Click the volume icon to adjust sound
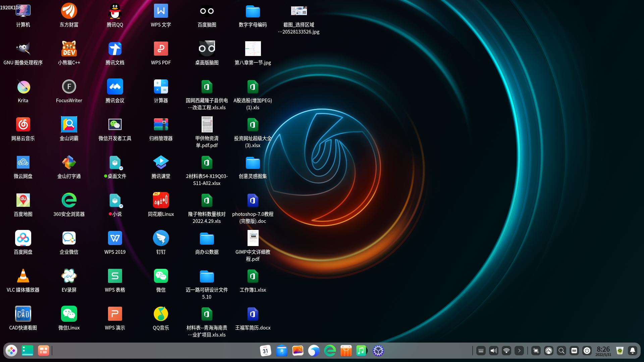This screenshot has width=644, height=362. 493,351
